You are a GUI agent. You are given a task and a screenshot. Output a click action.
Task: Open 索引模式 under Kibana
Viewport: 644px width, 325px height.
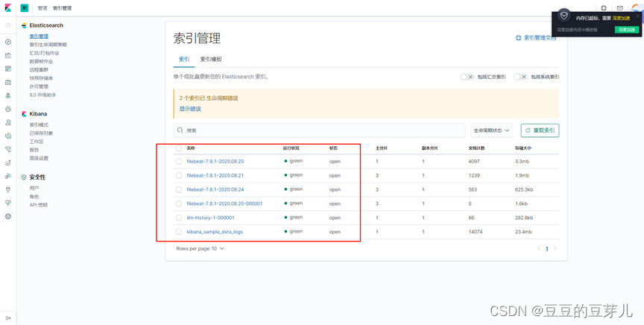pyautogui.click(x=39, y=124)
